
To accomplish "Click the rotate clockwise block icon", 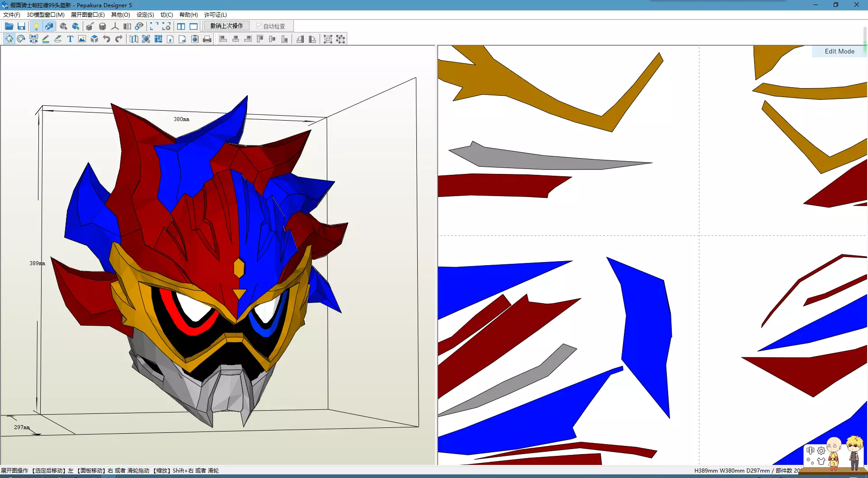I will click(312, 39).
